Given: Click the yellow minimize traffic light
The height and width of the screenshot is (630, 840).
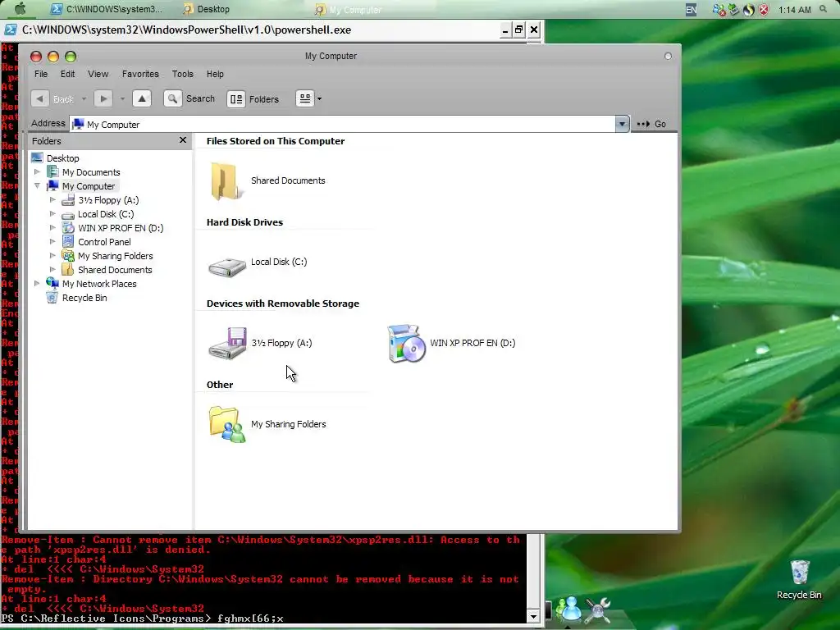Looking at the screenshot, I should click(53, 57).
